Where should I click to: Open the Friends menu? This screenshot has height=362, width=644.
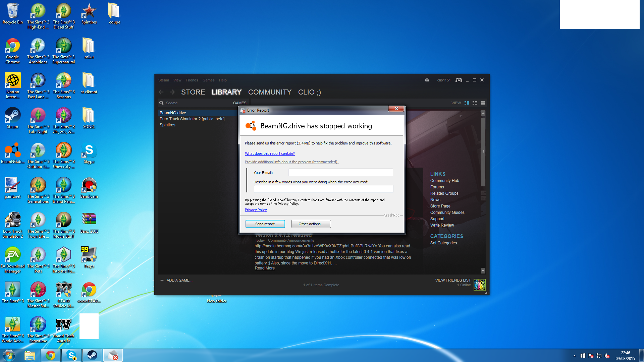pyautogui.click(x=192, y=80)
